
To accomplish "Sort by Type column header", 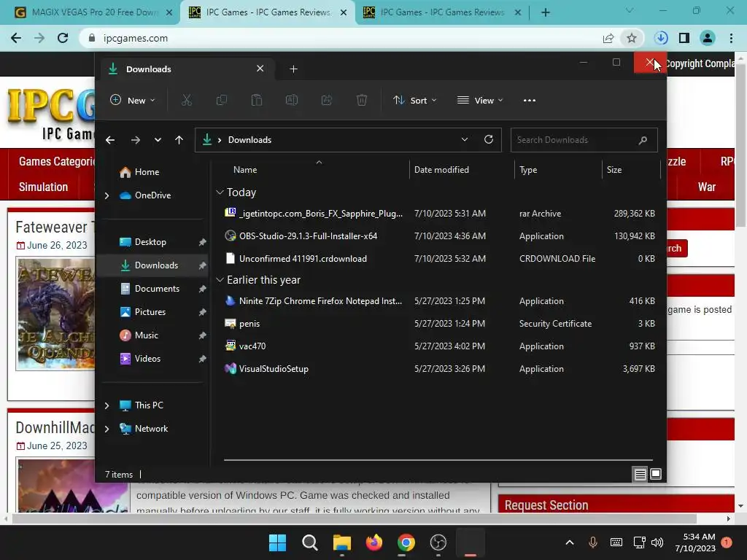I will tap(528, 170).
